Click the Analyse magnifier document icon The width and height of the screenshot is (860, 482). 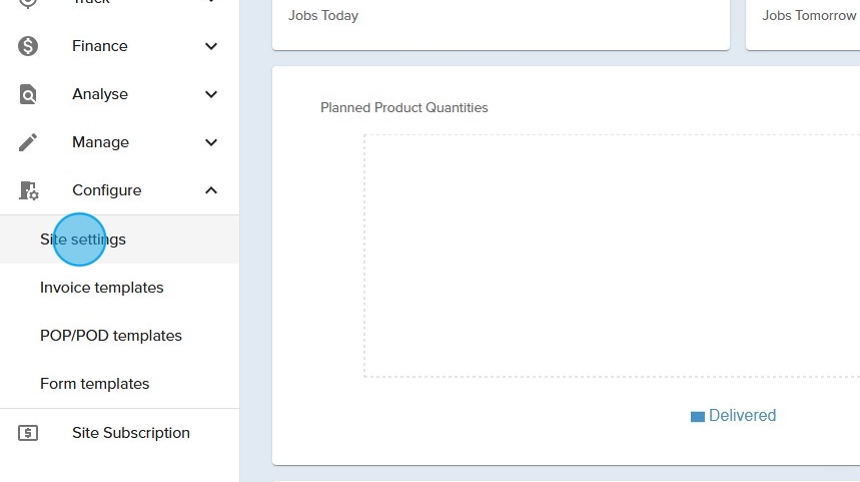28,94
